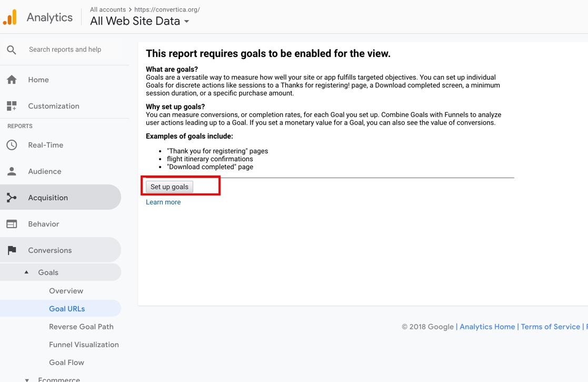Select Reverse Goal Path report
This screenshot has width=588, height=382.
tap(81, 327)
